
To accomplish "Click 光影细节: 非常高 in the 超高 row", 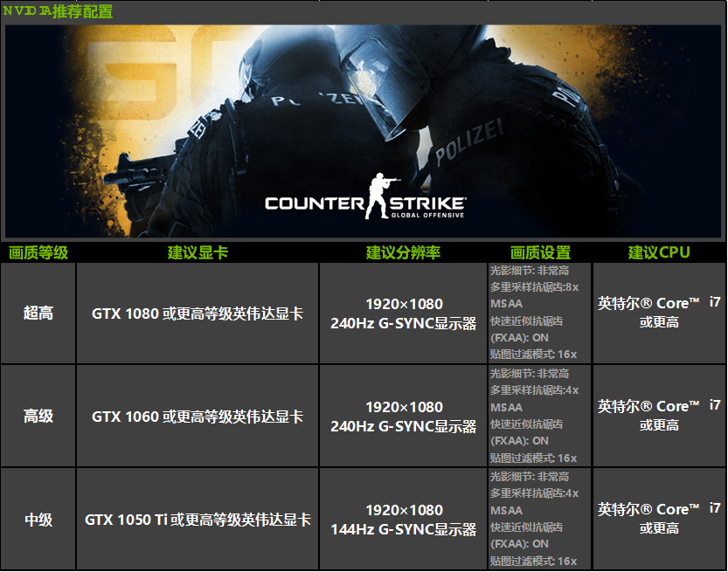I will pos(530,271).
